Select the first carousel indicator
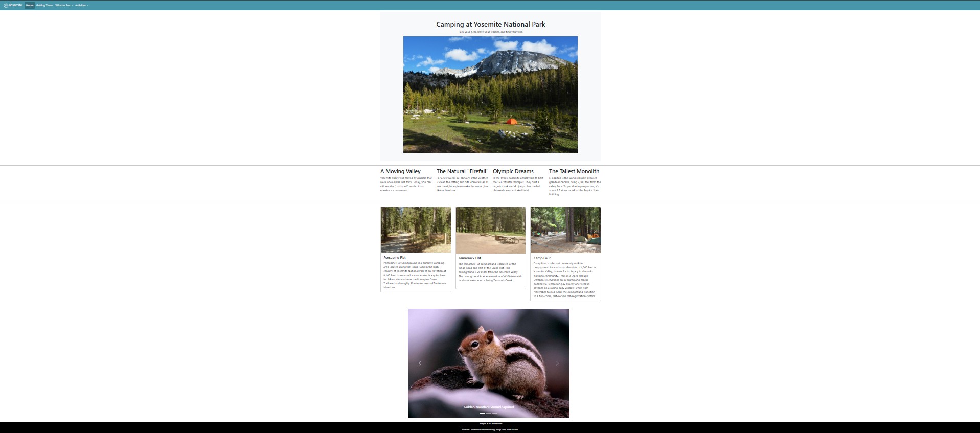The image size is (980, 433). coord(483,413)
